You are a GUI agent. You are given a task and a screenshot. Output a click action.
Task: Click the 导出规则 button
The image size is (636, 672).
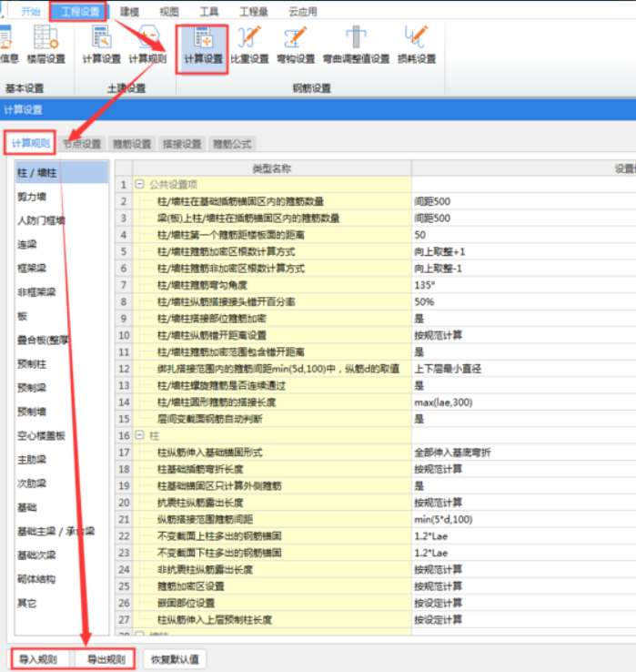(105, 658)
